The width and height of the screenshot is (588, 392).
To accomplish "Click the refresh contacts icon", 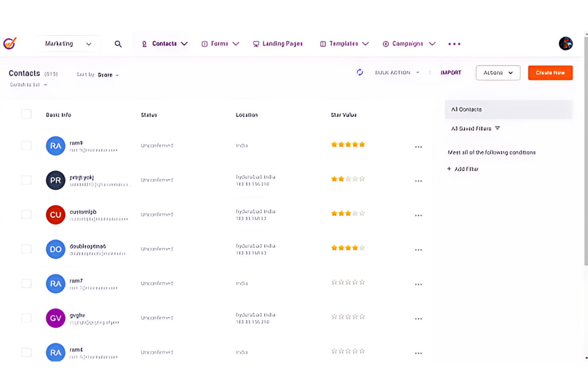I will [x=360, y=72].
